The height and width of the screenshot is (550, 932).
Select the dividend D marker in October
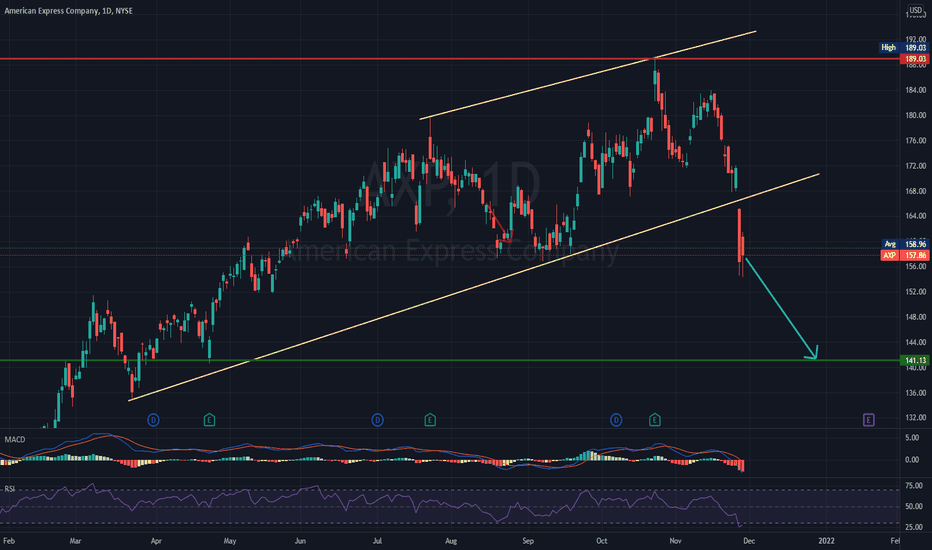pyautogui.click(x=616, y=420)
